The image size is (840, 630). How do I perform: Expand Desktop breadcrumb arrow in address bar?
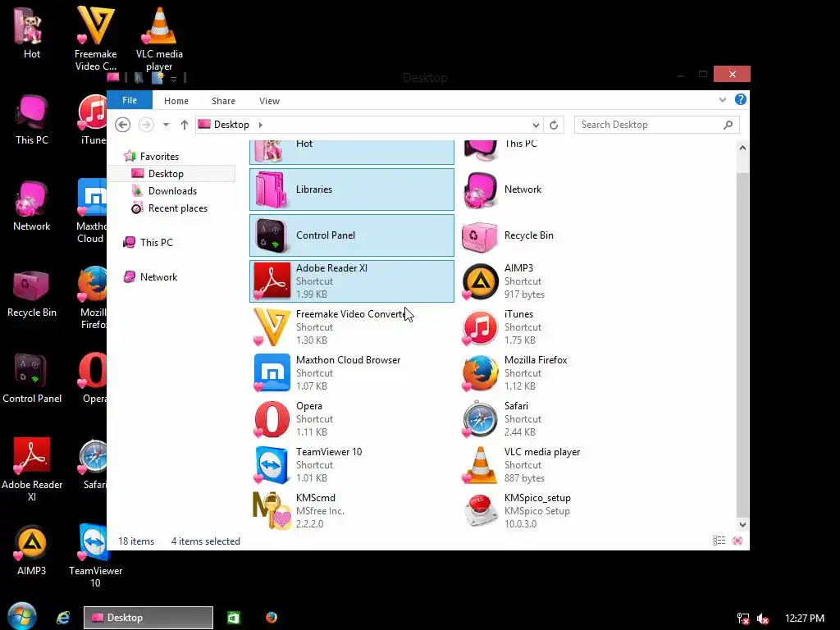coord(261,125)
